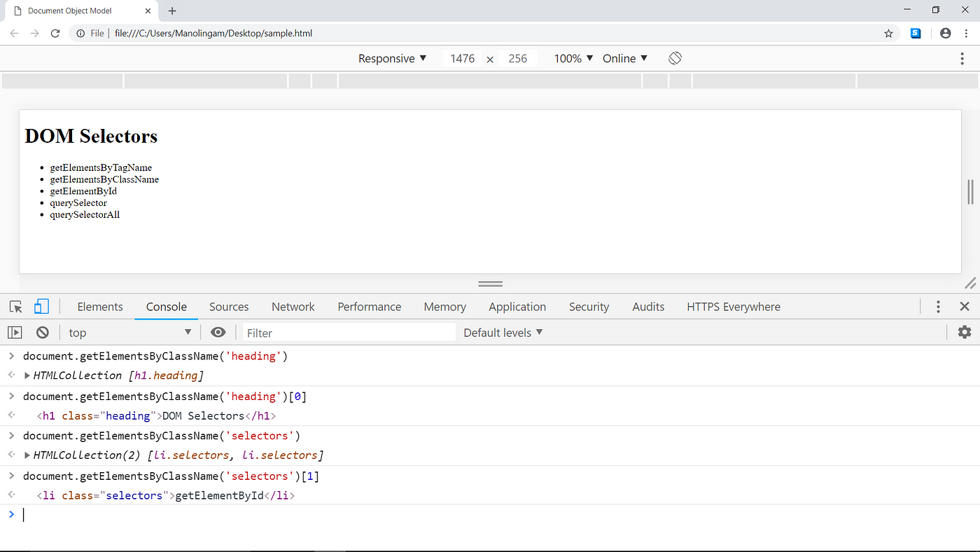Open the Chrome three-dot main menu
The width and height of the screenshot is (980, 552).
[967, 33]
